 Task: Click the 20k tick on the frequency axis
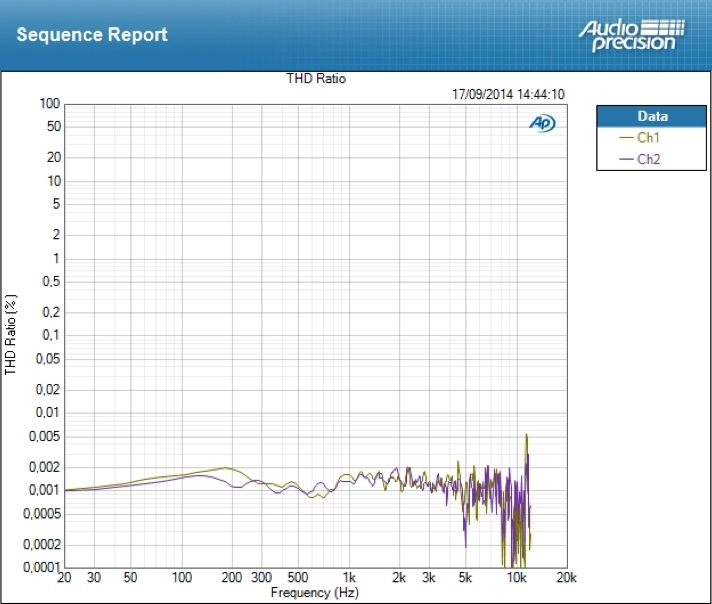[566, 578]
